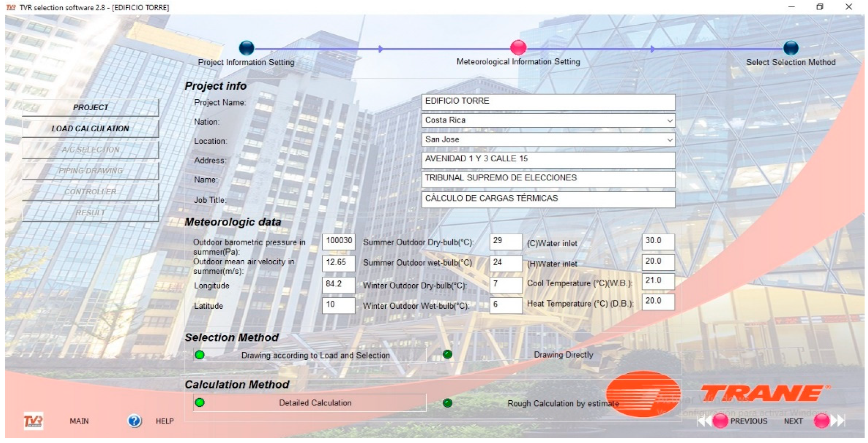
Task: Click the Summer Outdoor Dry-bulb input field
Action: (505, 242)
